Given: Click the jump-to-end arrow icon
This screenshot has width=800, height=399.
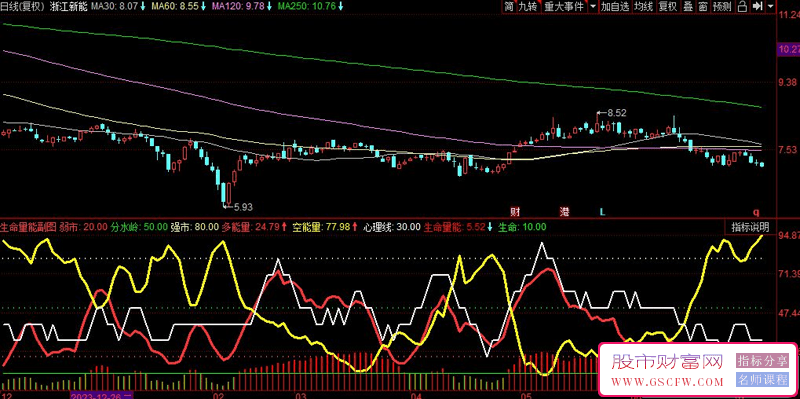Looking at the screenshot, I should click(758, 7).
